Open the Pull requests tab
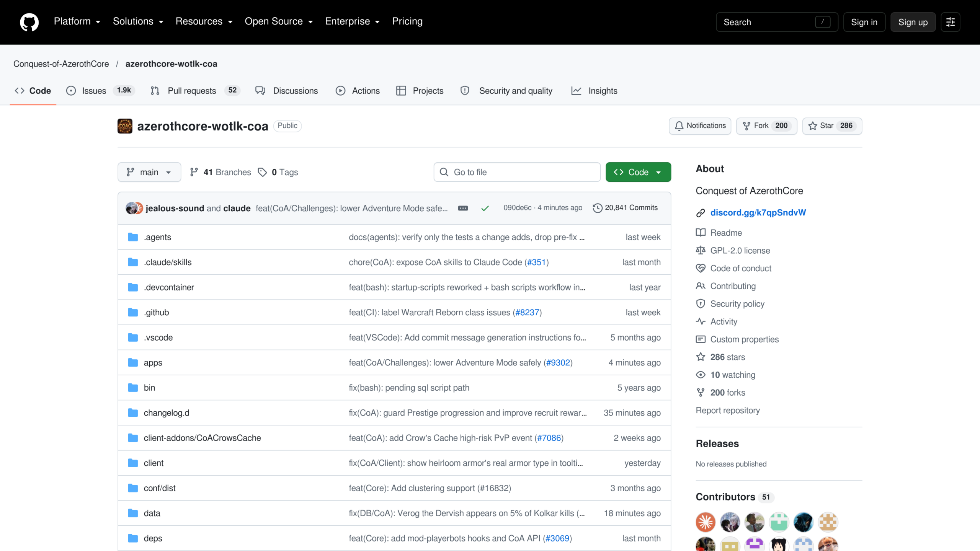 195,91
